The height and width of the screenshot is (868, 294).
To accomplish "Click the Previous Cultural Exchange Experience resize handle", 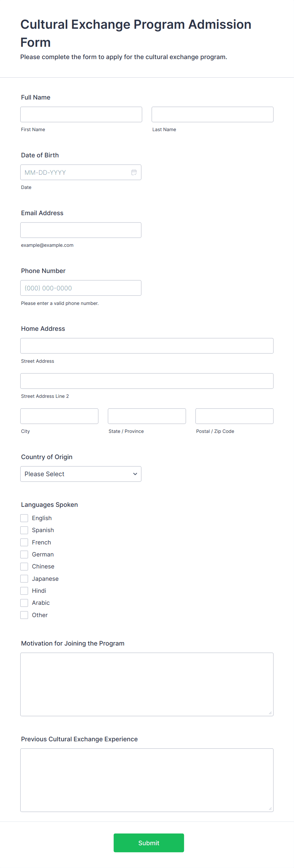I will click(x=270, y=808).
